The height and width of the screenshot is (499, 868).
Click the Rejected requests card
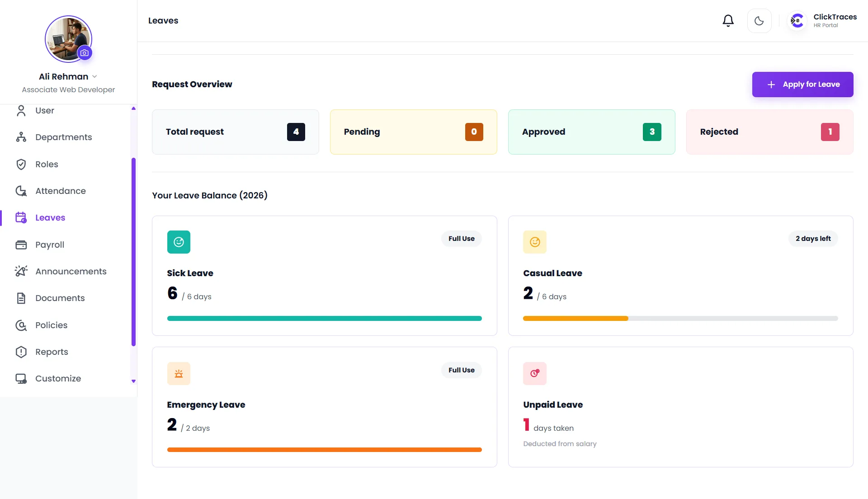click(x=769, y=132)
